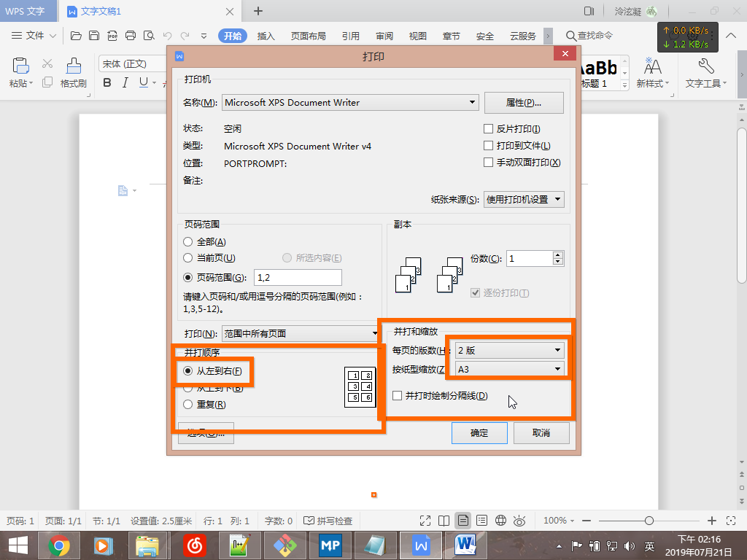The image size is (747, 560).
Task: Click the zoom slider handle
Action: (x=649, y=521)
